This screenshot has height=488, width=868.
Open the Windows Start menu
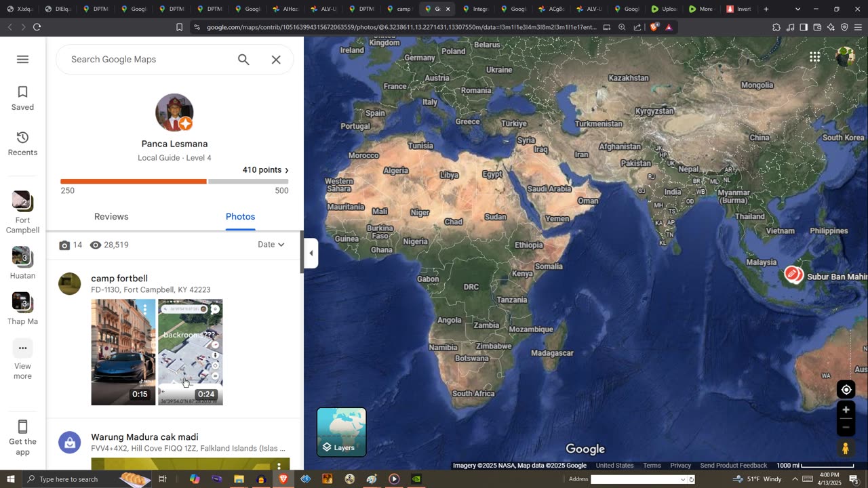pyautogui.click(x=10, y=479)
